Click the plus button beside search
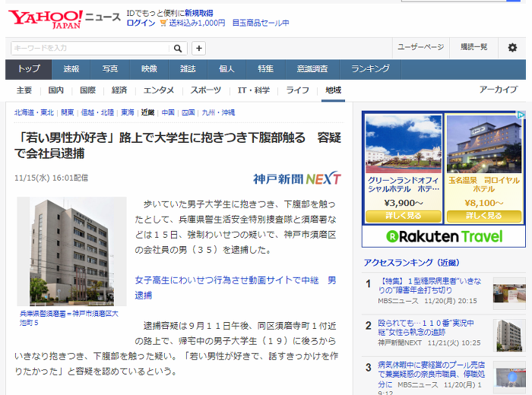 tap(199, 49)
